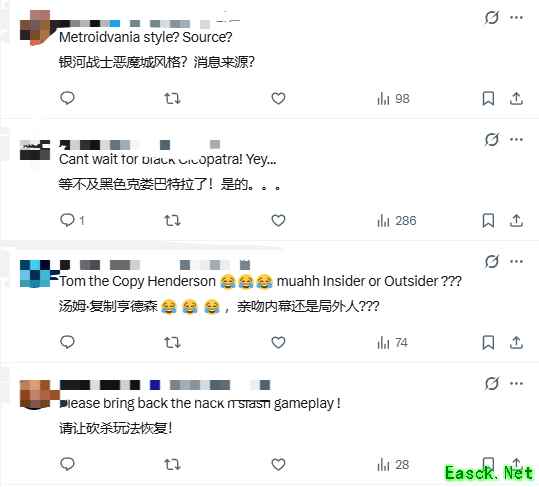Open avatar of Tom Henderson commenter
The image size is (539, 487).
point(35,274)
